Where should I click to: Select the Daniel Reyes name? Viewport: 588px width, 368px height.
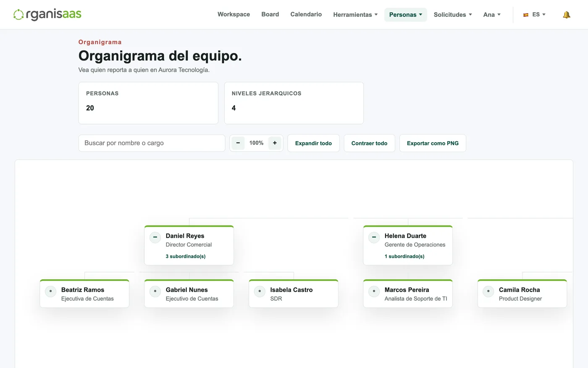click(185, 236)
